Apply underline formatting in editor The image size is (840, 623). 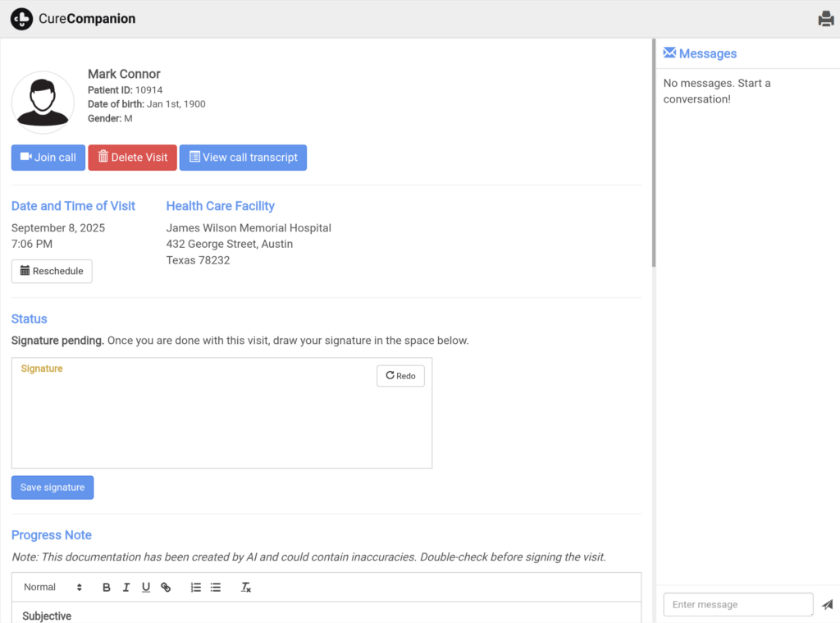(x=146, y=588)
